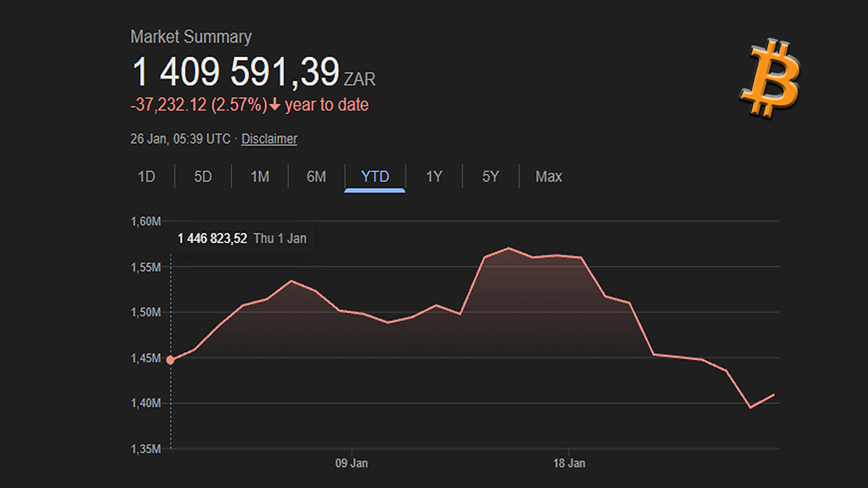The height and width of the screenshot is (488, 868).
Task: Open the 1M chart range tab
Action: point(260,176)
